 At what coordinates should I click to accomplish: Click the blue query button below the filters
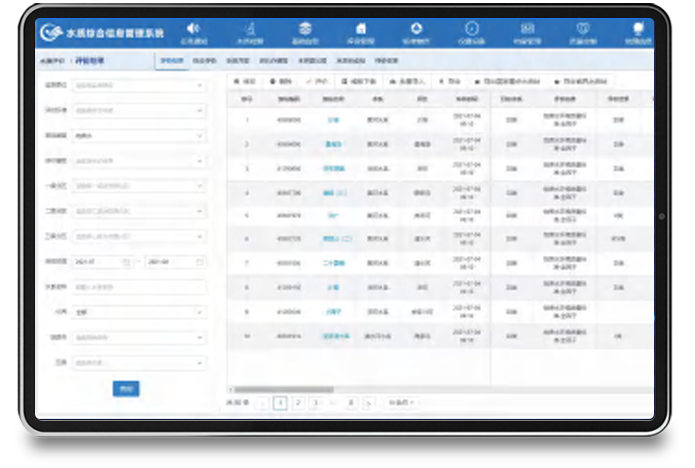click(x=126, y=388)
